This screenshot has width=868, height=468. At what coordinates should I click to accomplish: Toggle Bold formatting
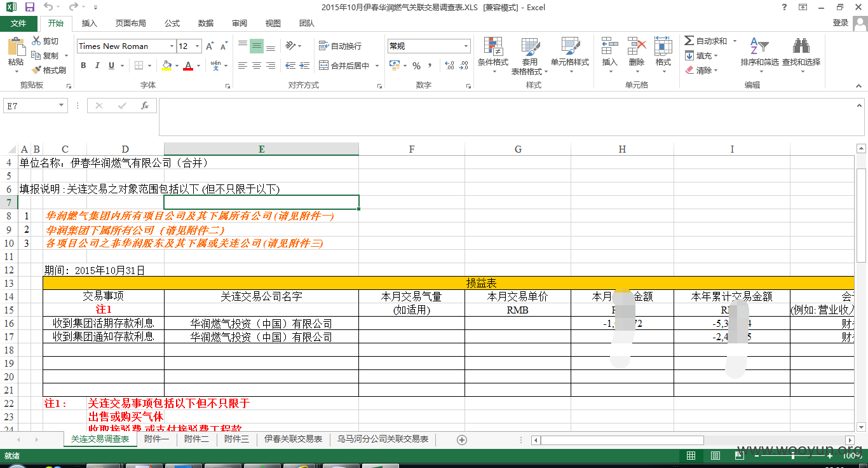pyautogui.click(x=83, y=65)
